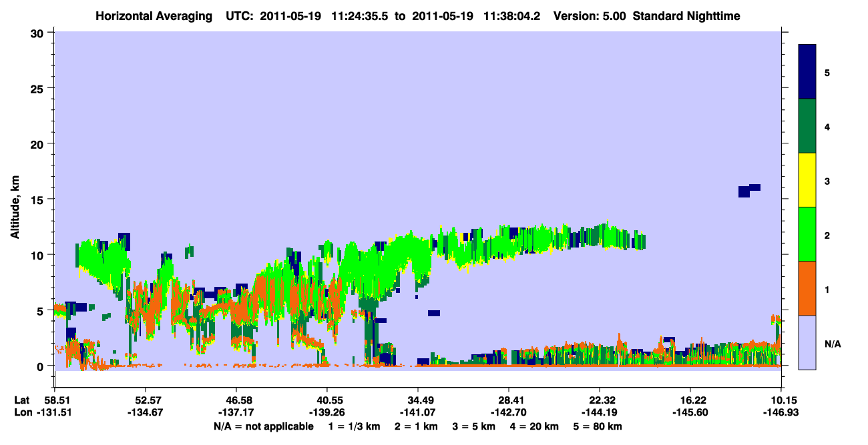Click the orange colorbar segment labeled 1
The width and height of the screenshot is (868, 445).
[x=808, y=288]
